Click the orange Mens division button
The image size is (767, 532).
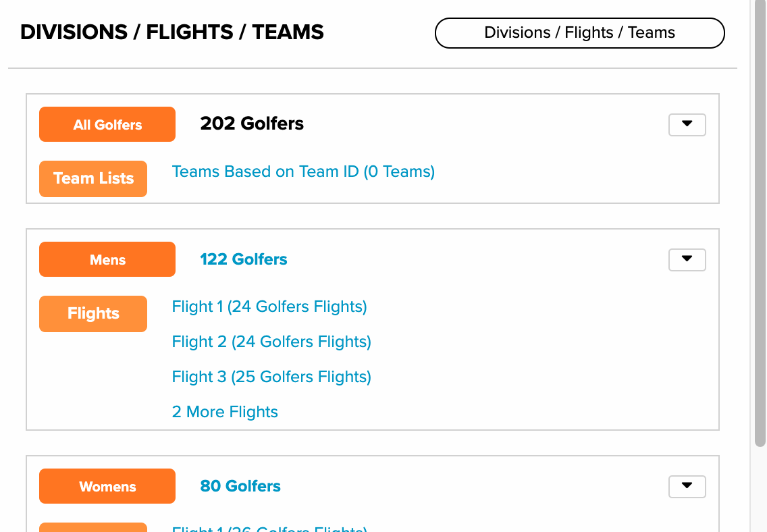click(x=107, y=259)
